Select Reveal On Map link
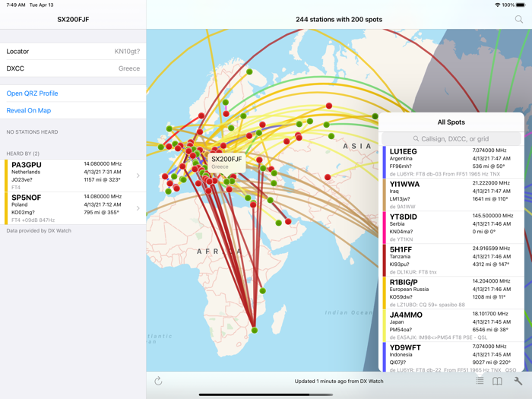The height and width of the screenshot is (399, 532). pos(29,110)
